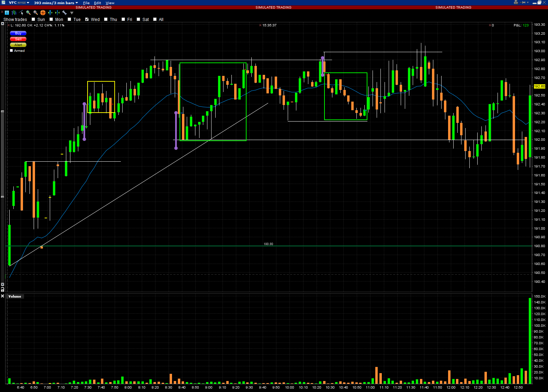548x392 pixels.
Task: Zoom in on the chart
Action: point(28,13)
